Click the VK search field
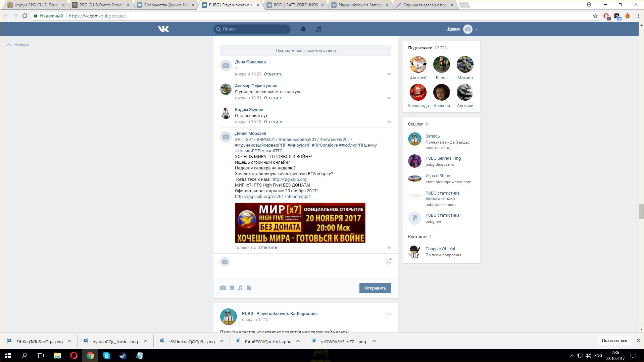 click(252, 29)
